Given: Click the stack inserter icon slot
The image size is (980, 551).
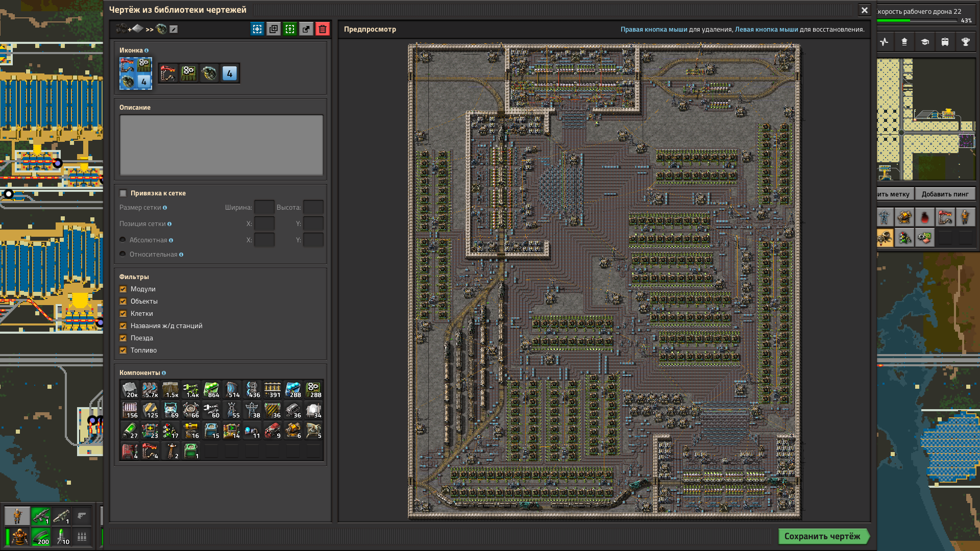Looking at the screenshot, I should coord(168,73).
